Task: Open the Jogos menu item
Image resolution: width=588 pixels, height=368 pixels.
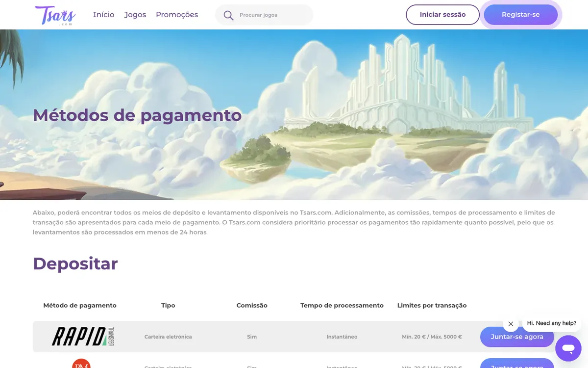Action: pos(135,15)
